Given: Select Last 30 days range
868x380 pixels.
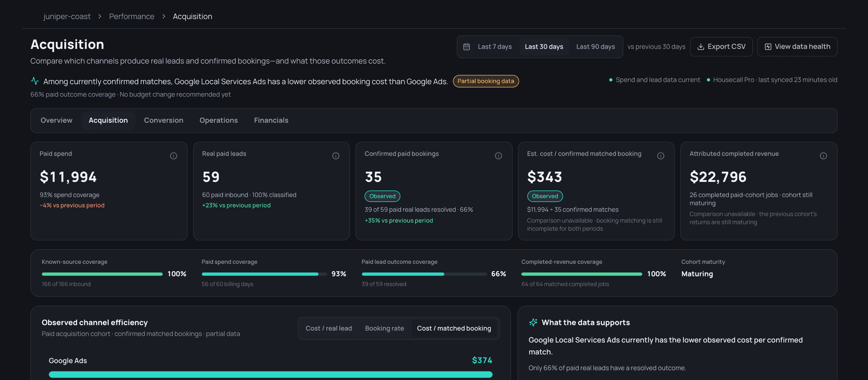Looking at the screenshot, I should click(544, 47).
